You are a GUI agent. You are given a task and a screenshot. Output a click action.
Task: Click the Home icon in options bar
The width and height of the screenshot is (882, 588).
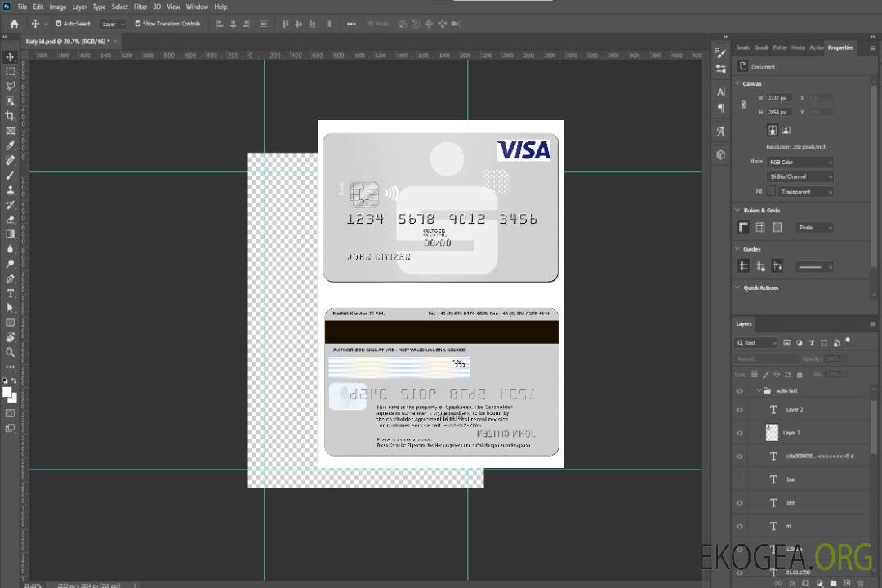coord(14,24)
